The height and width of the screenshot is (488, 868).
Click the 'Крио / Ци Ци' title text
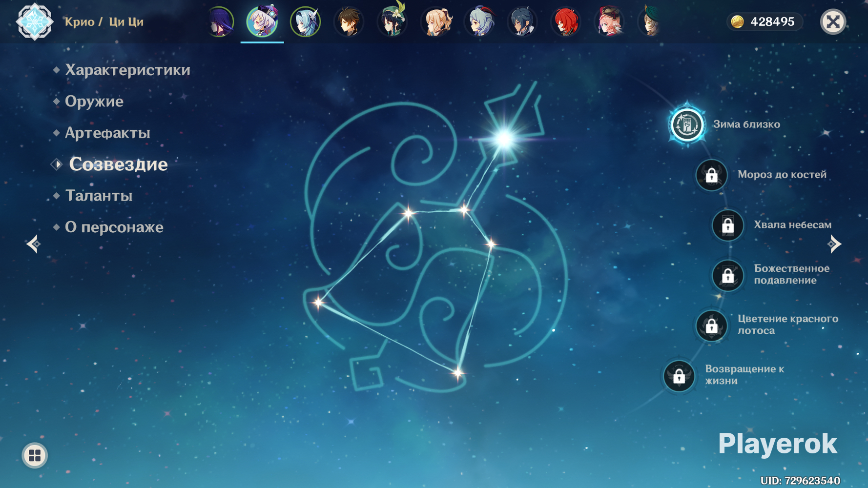pos(104,22)
